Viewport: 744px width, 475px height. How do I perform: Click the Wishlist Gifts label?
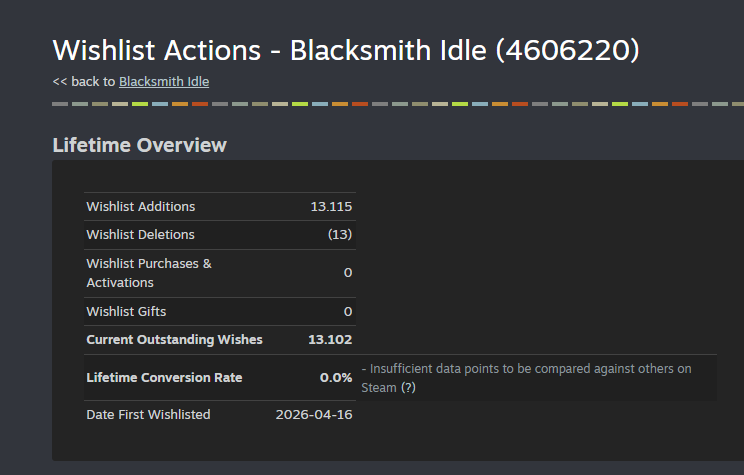click(x=126, y=311)
